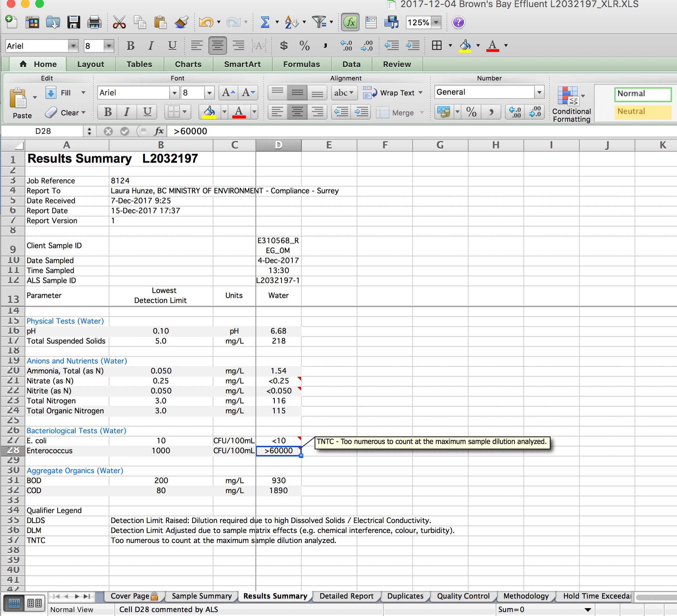677x616 pixels.
Task: Expand the Wrap Text dropdown arrow
Action: point(421,93)
